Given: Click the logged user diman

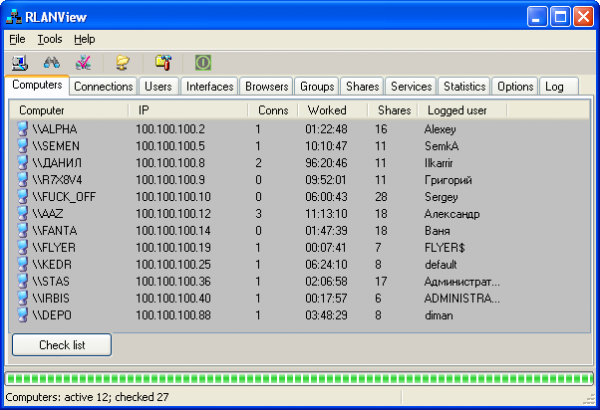Looking at the screenshot, I should point(439,315).
